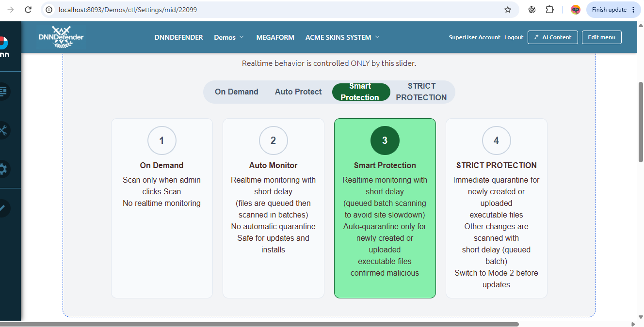
Task: Click the vertical page scrollbar
Action: (640, 122)
